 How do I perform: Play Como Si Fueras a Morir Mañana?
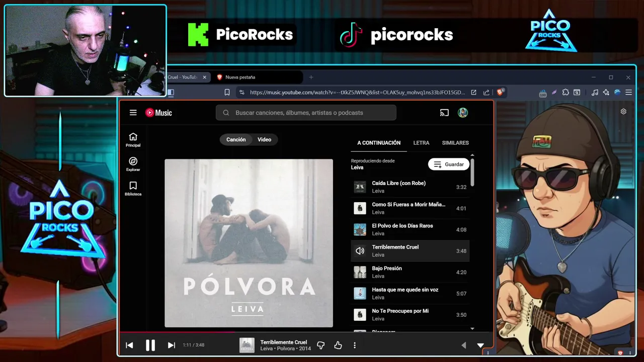[x=410, y=208]
